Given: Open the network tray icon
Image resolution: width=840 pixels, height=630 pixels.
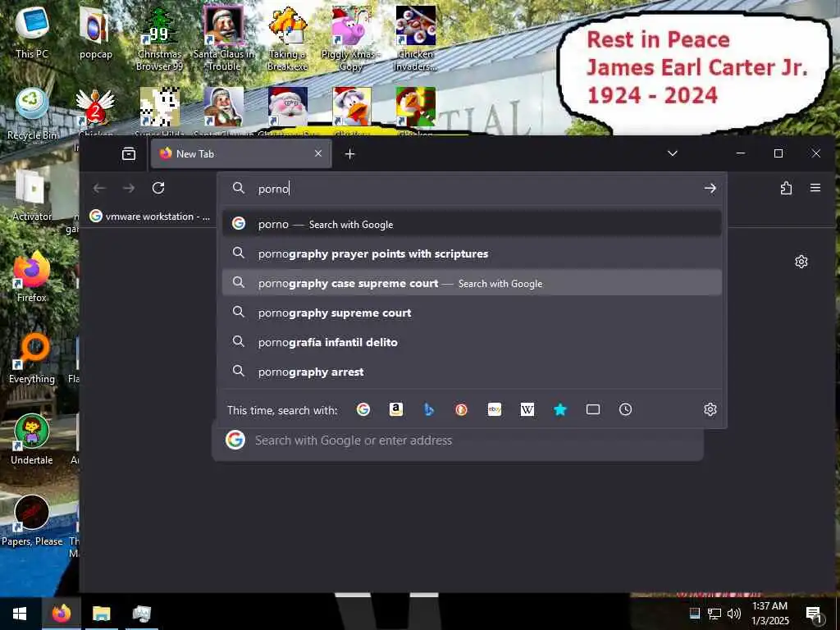Looking at the screenshot, I should [714, 614].
